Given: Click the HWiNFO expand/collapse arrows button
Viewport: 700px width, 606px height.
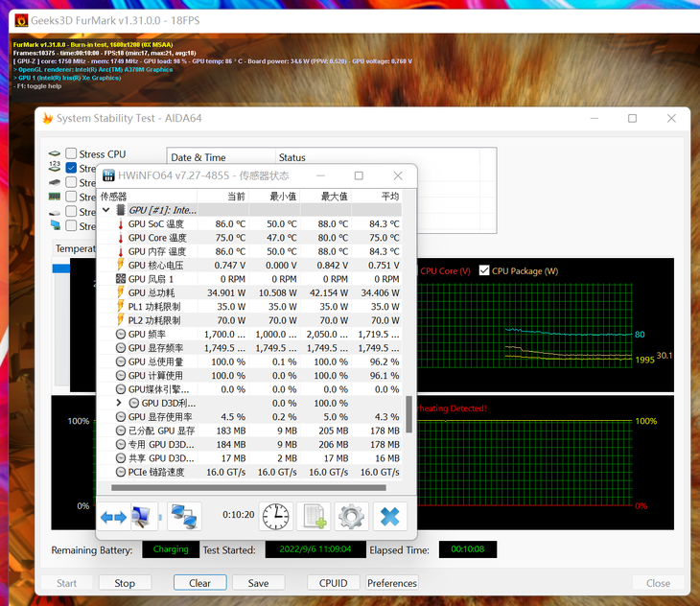Looking at the screenshot, I should pyautogui.click(x=113, y=517).
